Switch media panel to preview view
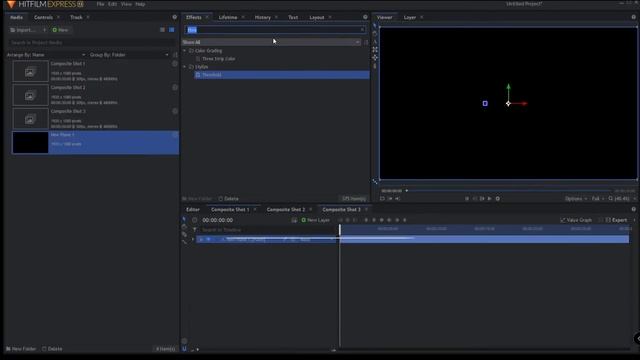Viewport: 640px width, 360px height. (172, 30)
